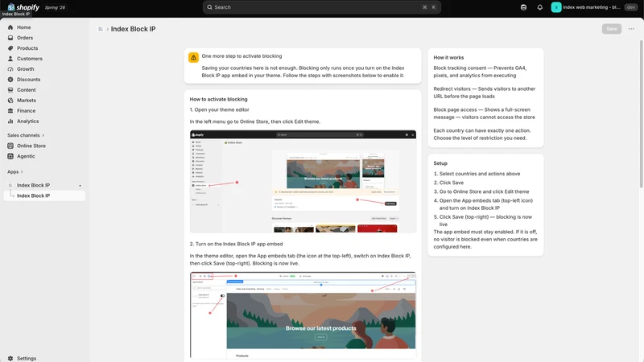Viewport: 644px width, 362px height.
Task: Open the Agentic sales channel
Action: (x=44, y=156)
